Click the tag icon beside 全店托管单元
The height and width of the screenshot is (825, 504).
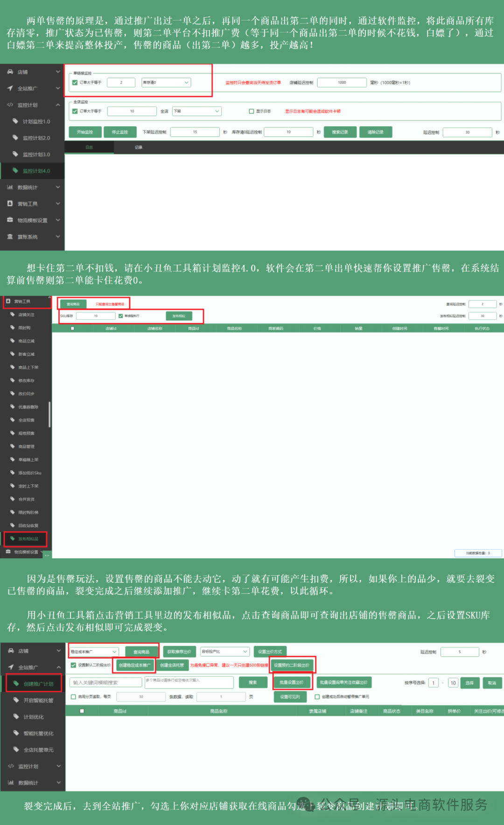point(16,750)
